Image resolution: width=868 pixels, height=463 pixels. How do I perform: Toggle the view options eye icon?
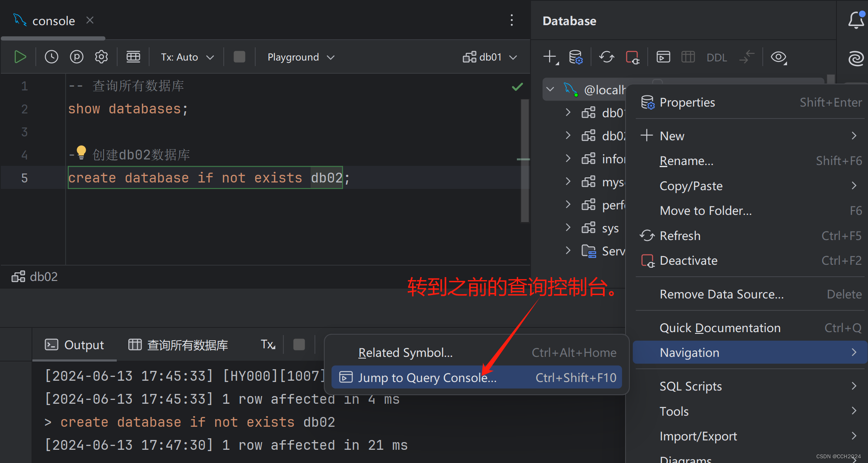pos(779,57)
